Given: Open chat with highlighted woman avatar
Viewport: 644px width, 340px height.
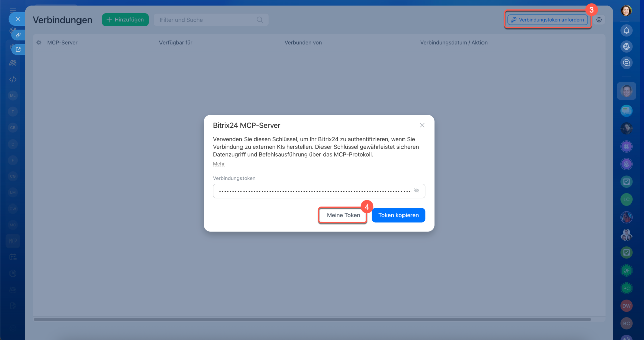Looking at the screenshot, I should click(626, 91).
